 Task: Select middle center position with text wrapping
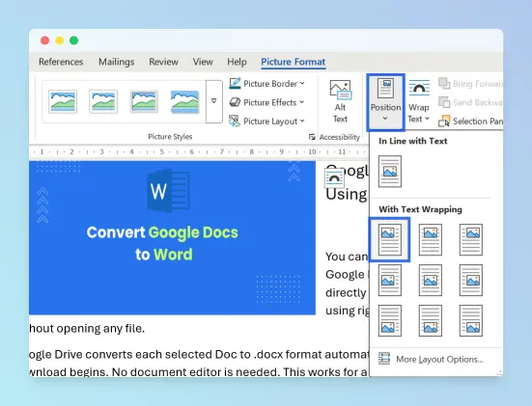click(431, 281)
